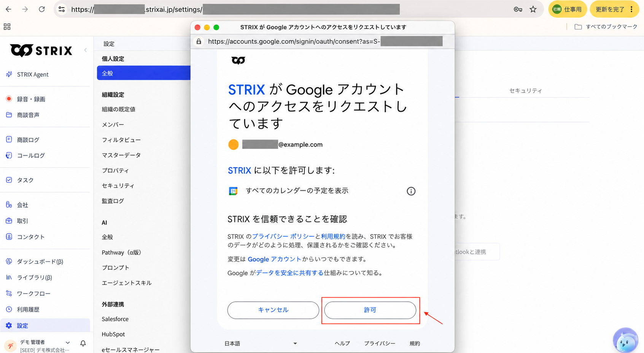
Task: Select HubSpot integration item
Action: [x=113, y=334]
